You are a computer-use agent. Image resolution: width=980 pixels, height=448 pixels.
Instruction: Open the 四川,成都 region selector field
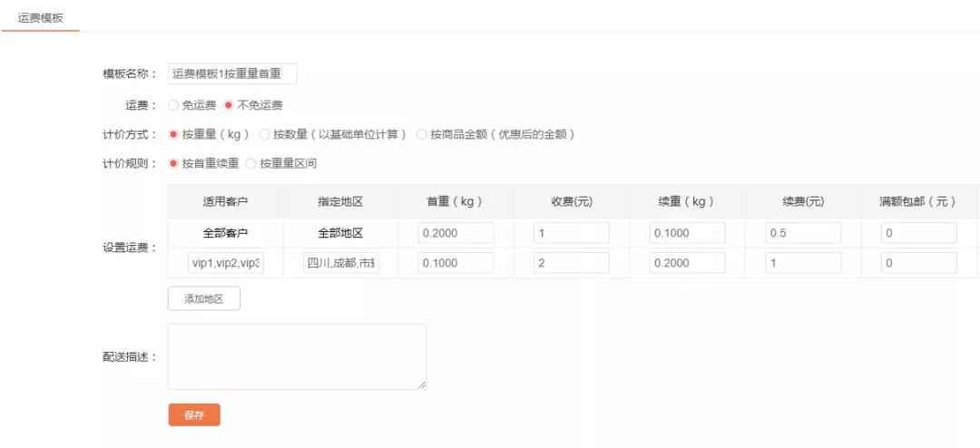pyautogui.click(x=341, y=263)
